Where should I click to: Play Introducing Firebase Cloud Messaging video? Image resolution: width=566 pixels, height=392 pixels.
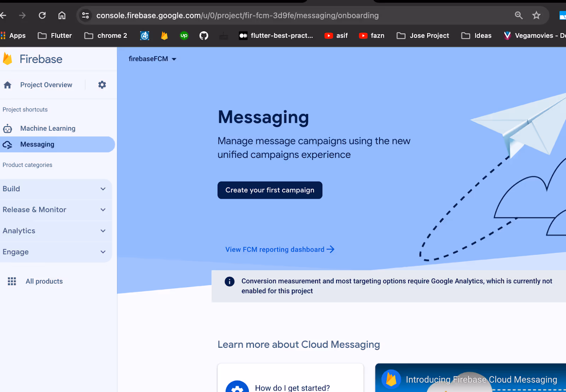click(x=470, y=378)
